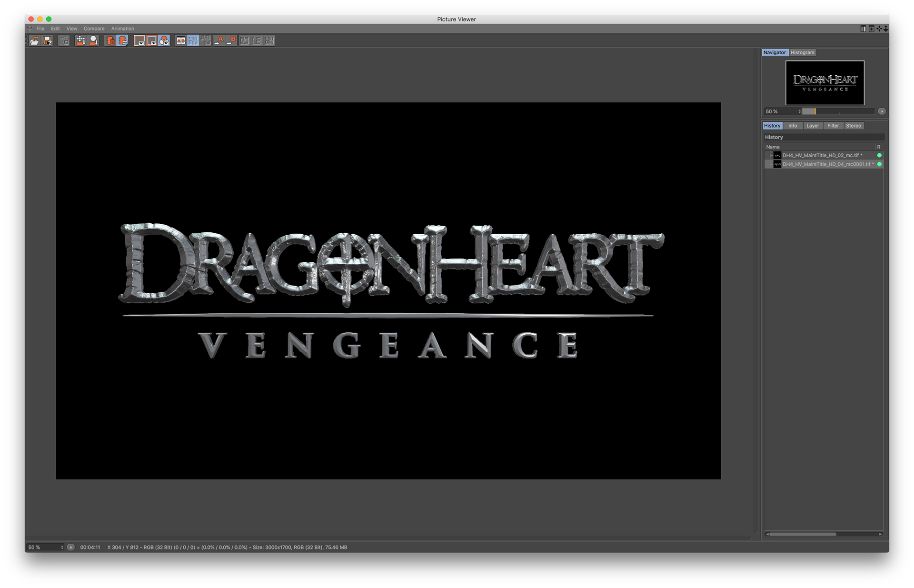914x588 pixels.
Task: Toggle the AB Compare toolbar icon
Action: [x=181, y=41]
